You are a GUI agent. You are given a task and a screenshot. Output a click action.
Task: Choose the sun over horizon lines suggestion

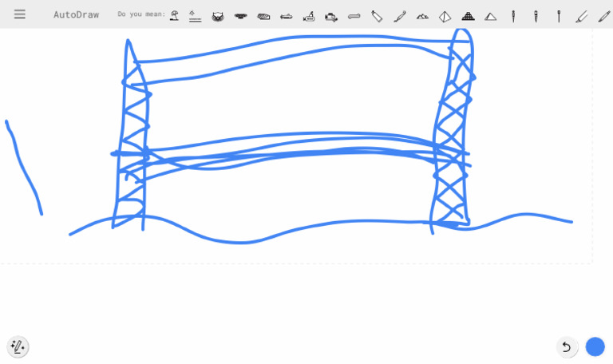point(195,16)
